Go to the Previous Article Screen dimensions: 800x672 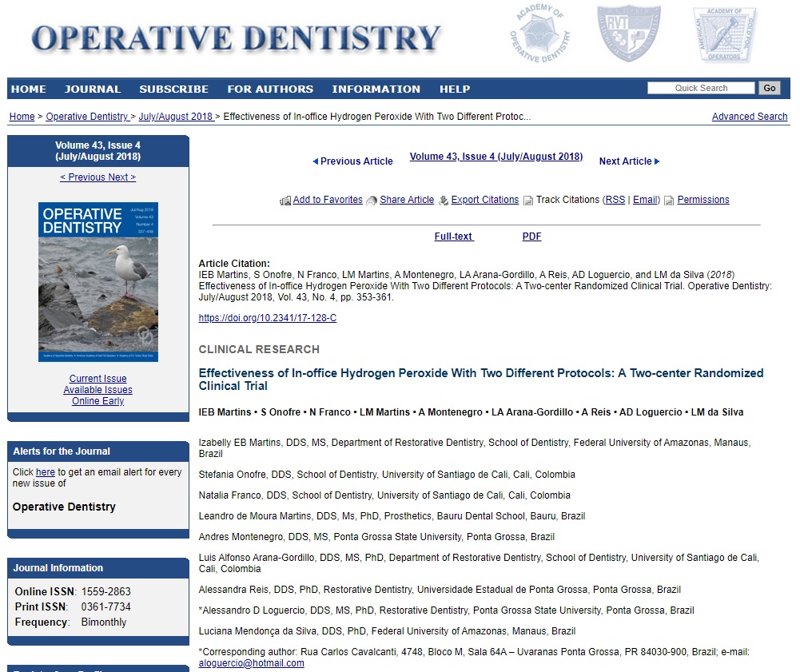pos(352,161)
